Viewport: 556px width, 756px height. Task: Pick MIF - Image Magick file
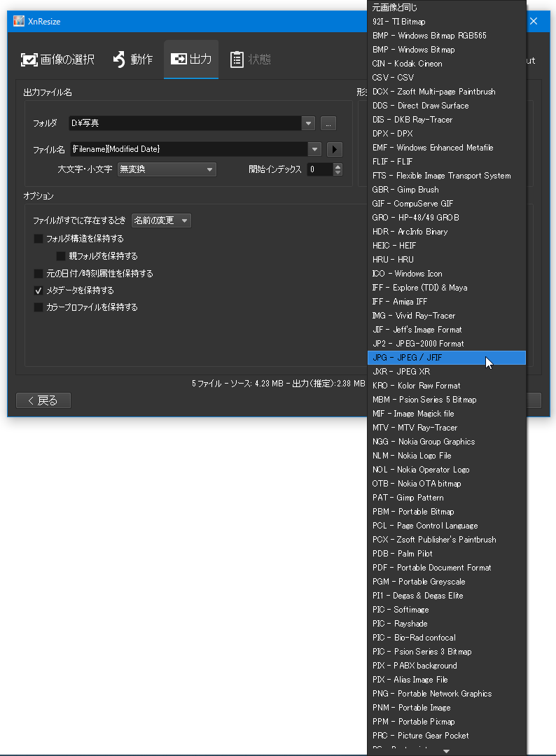tap(447, 413)
